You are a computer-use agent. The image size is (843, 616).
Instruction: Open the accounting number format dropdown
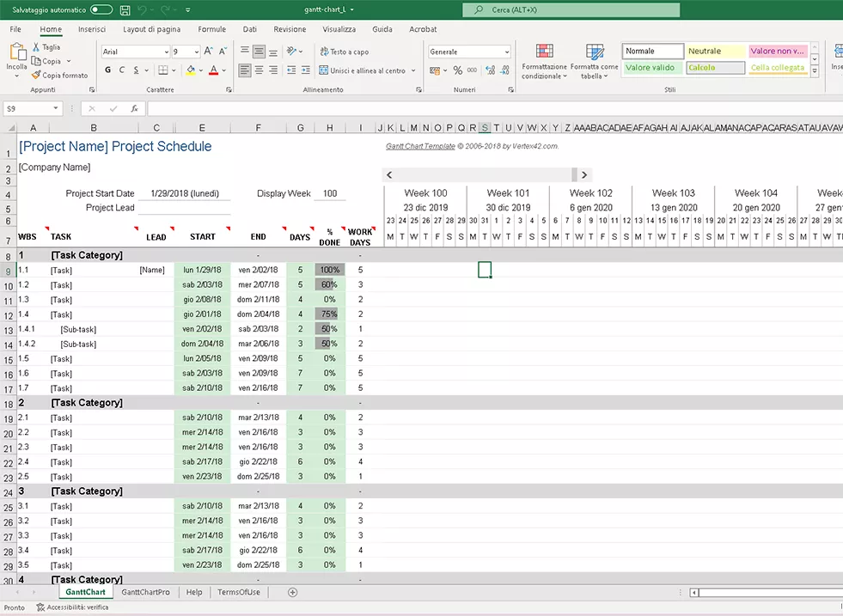pos(444,70)
